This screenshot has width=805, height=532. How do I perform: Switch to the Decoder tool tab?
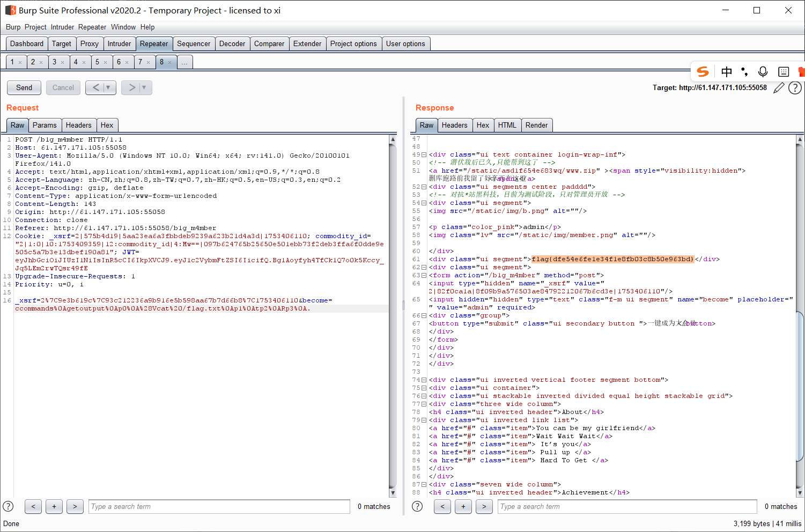pos(232,44)
